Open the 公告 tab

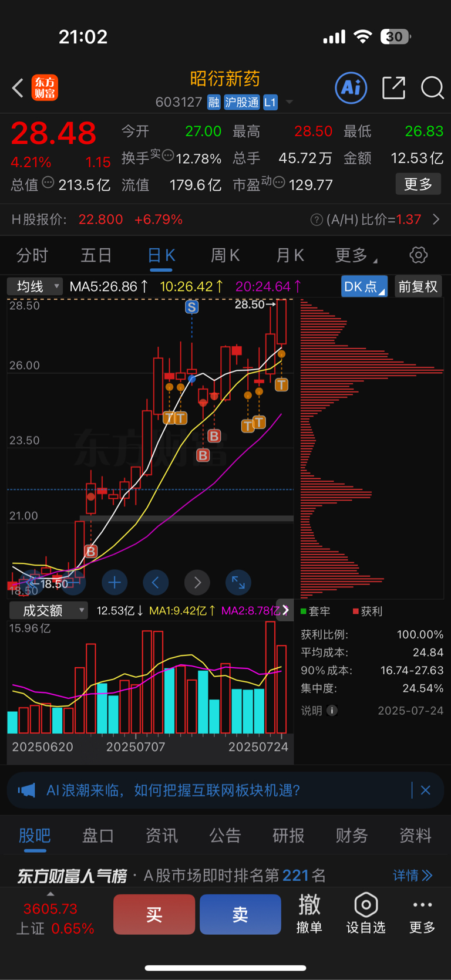point(225,835)
